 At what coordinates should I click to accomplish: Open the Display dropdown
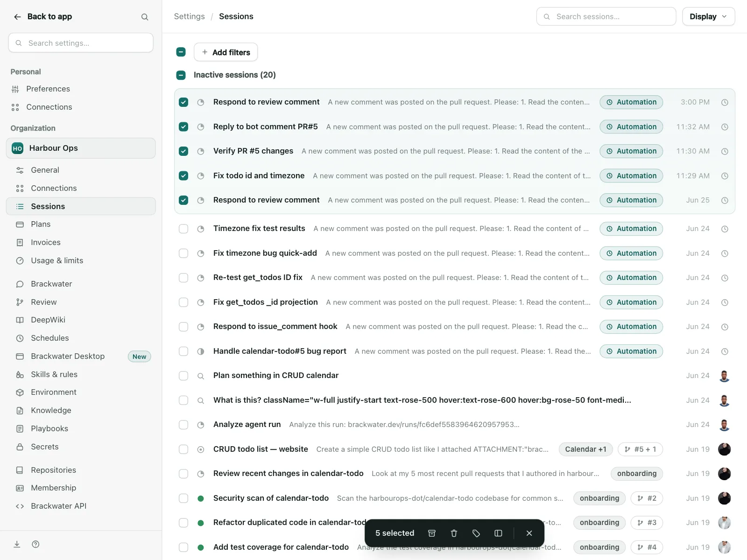pyautogui.click(x=708, y=16)
